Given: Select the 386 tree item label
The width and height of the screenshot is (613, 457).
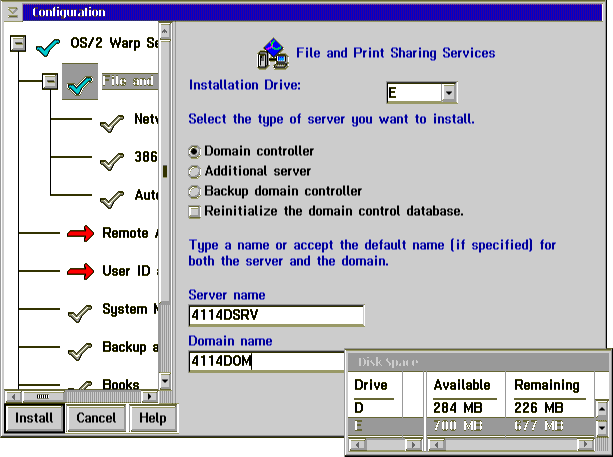Looking at the screenshot, I should pos(146,157).
